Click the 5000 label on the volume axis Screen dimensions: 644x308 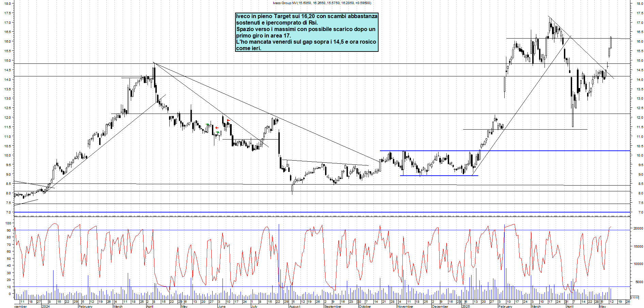[x=639, y=282]
